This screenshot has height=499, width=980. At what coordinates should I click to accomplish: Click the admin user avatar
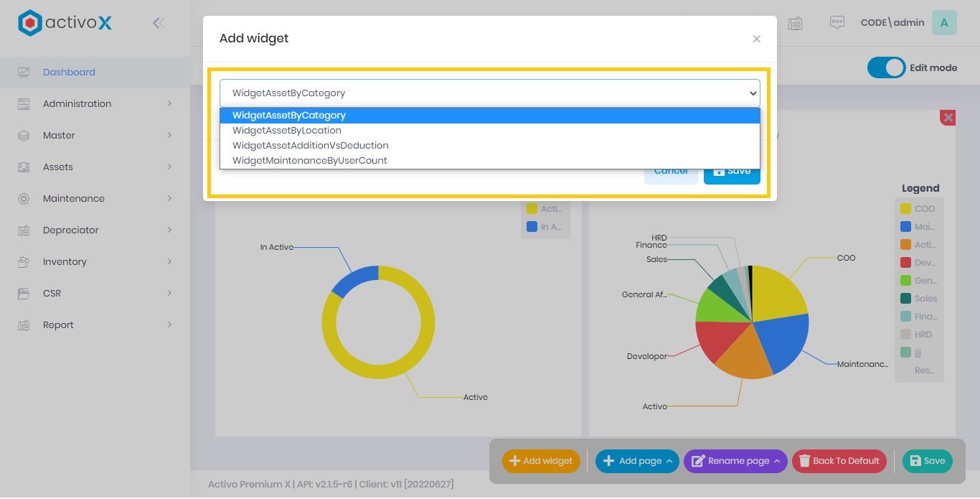tap(943, 23)
